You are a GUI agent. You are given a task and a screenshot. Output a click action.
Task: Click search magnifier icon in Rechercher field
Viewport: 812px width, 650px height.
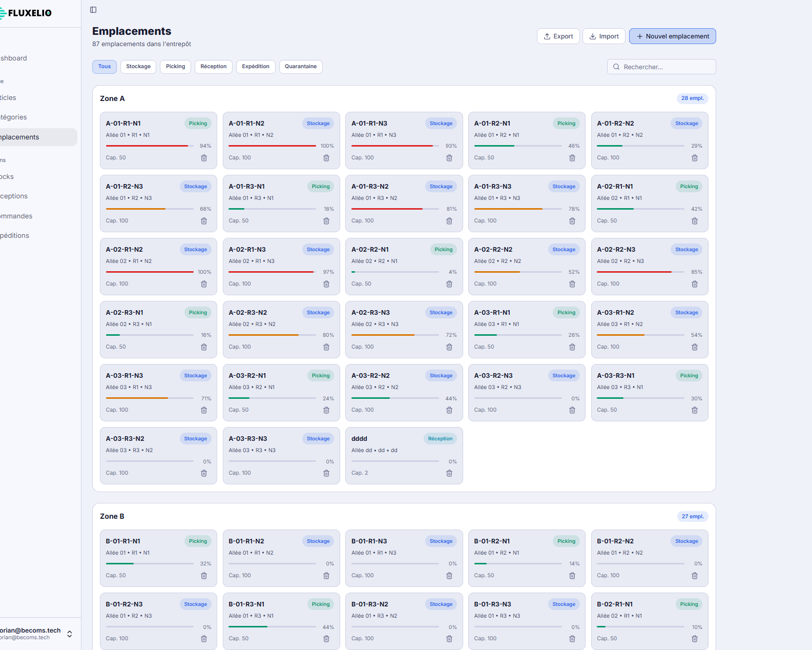(616, 67)
